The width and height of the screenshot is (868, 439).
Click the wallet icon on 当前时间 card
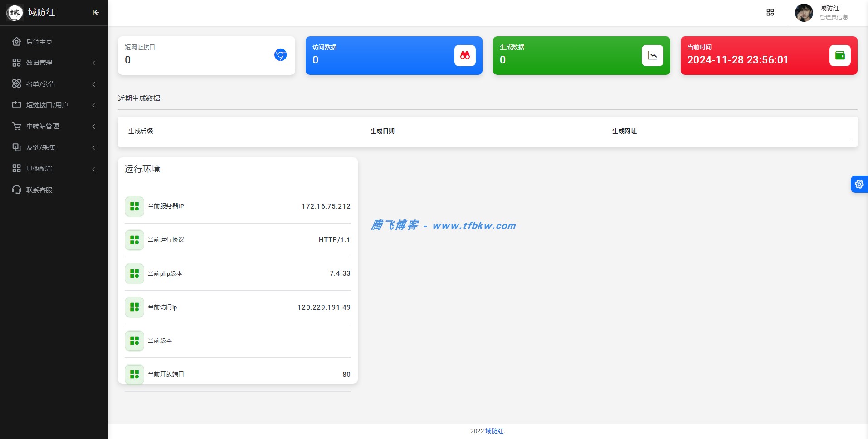(x=840, y=55)
